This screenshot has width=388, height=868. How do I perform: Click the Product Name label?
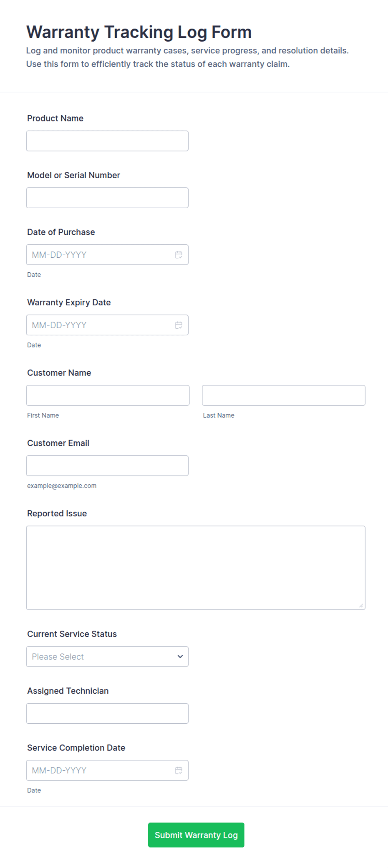[x=55, y=118]
